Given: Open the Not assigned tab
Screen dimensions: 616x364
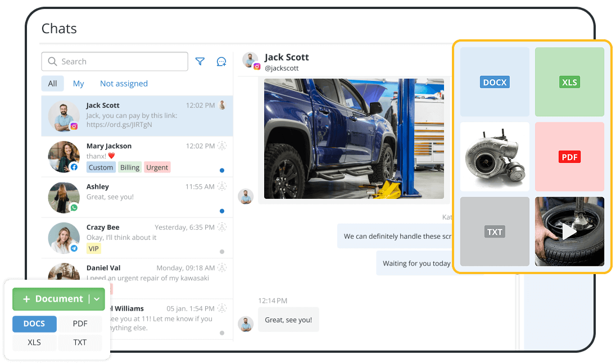Looking at the screenshot, I should point(124,83).
